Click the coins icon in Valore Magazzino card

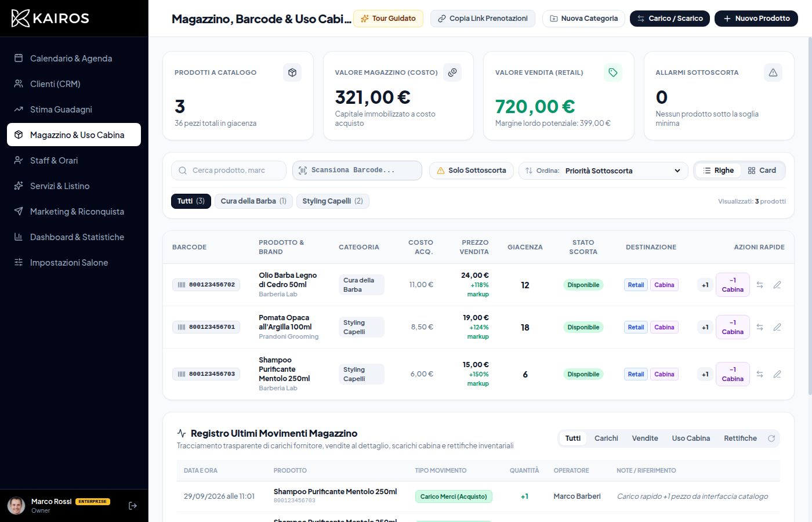tap(452, 72)
